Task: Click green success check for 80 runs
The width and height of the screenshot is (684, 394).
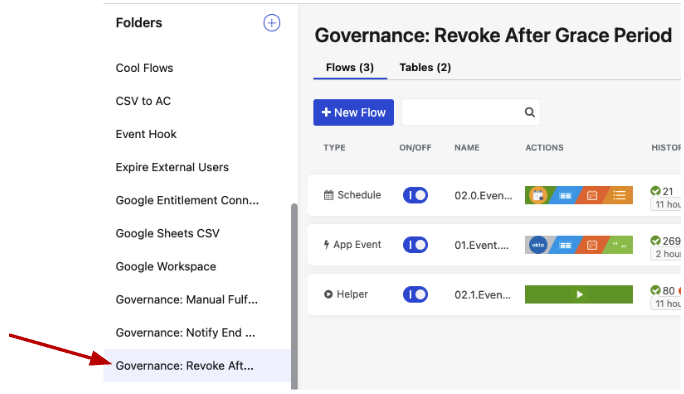Action: click(x=655, y=291)
